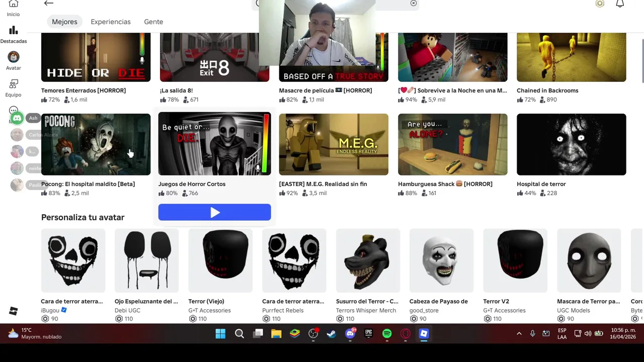Select Terror (Viejo) avatar item
Image resolution: width=644 pixels, height=362 pixels.
220,260
